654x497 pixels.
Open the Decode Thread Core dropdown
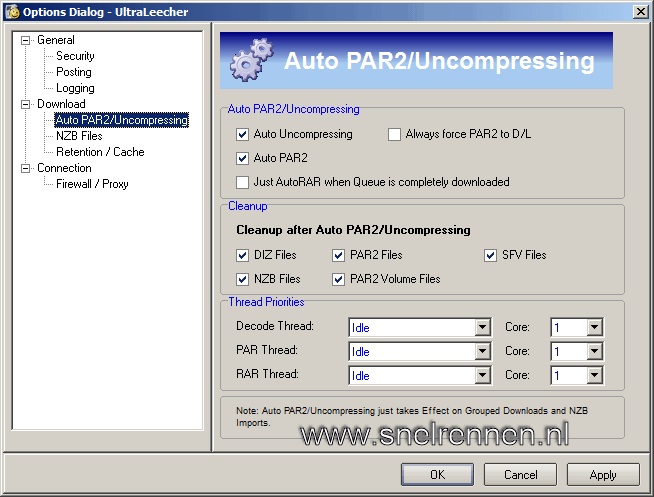click(x=595, y=327)
